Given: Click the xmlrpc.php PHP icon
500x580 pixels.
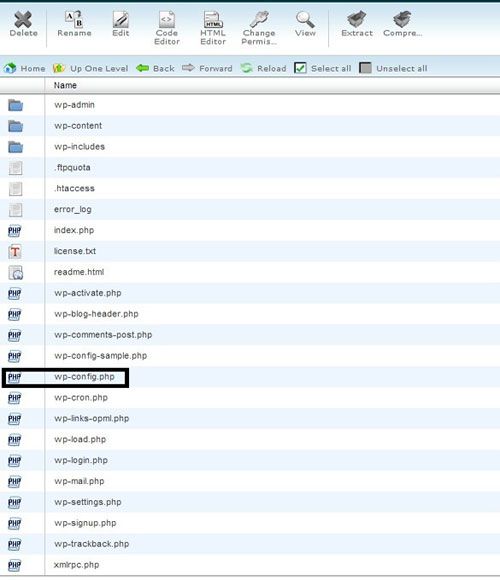Looking at the screenshot, I should coord(14,566).
